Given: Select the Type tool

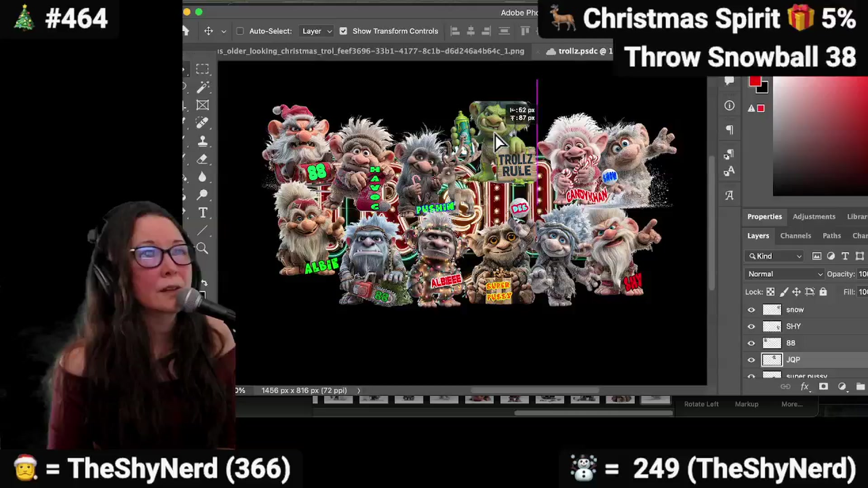Looking at the screenshot, I should coord(203,212).
